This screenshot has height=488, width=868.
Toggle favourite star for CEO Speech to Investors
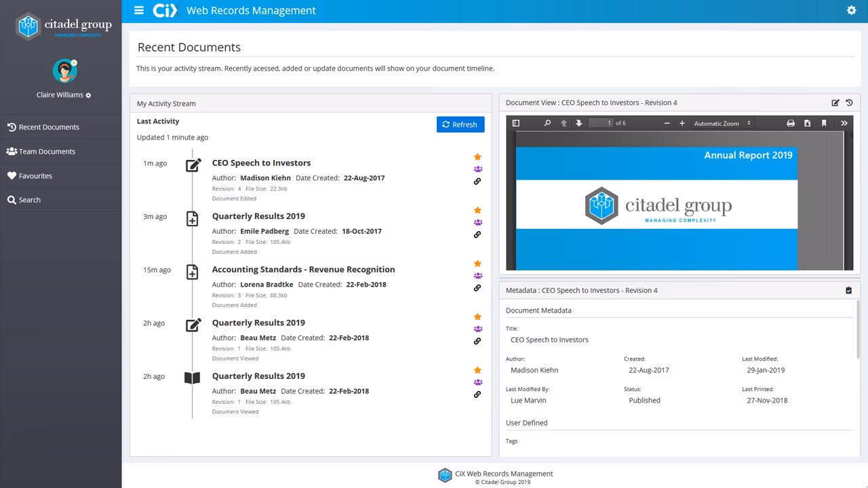(477, 157)
